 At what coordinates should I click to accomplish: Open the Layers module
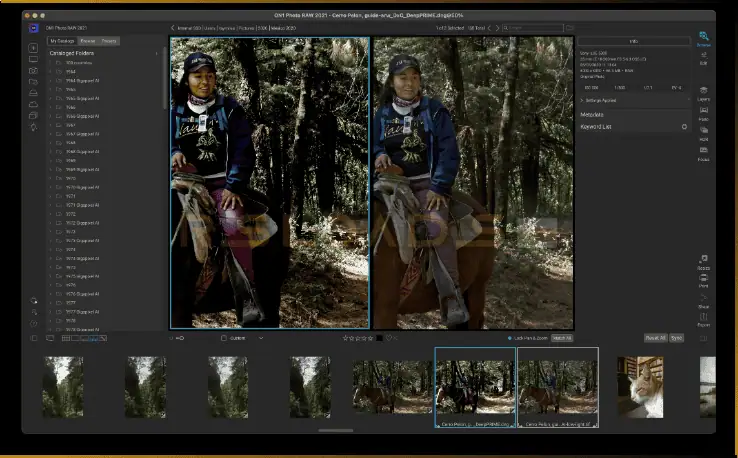(x=704, y=93)
